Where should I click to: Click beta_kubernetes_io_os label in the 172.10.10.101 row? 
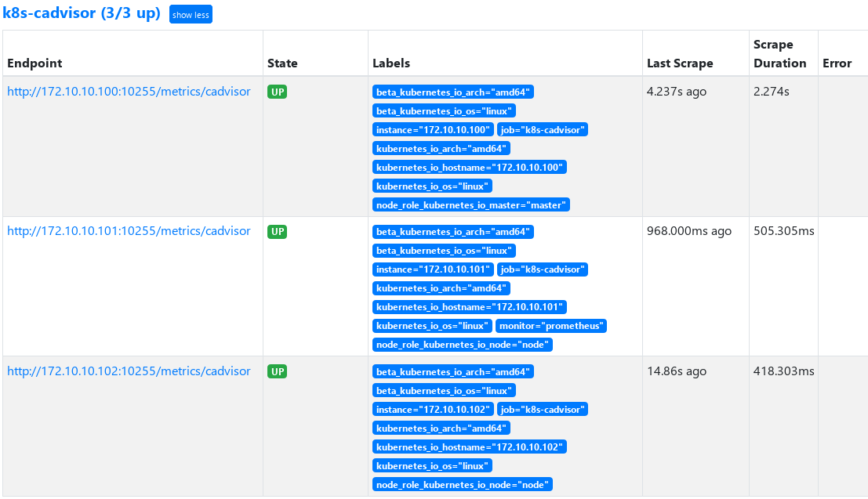click(x=444, y=251)
